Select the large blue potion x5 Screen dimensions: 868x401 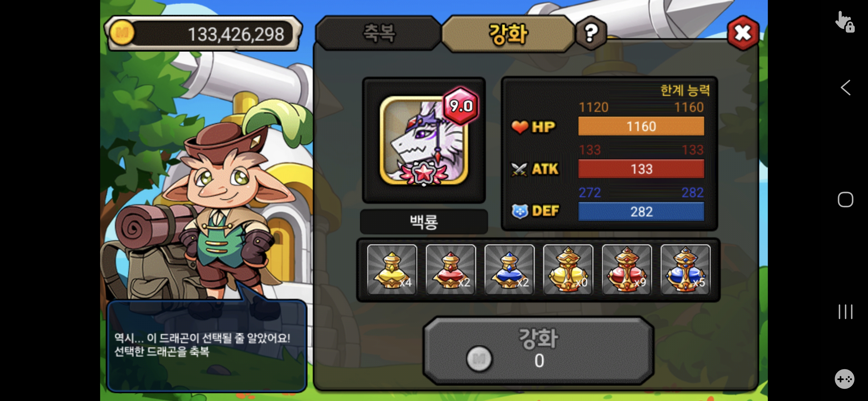(685, 270)
